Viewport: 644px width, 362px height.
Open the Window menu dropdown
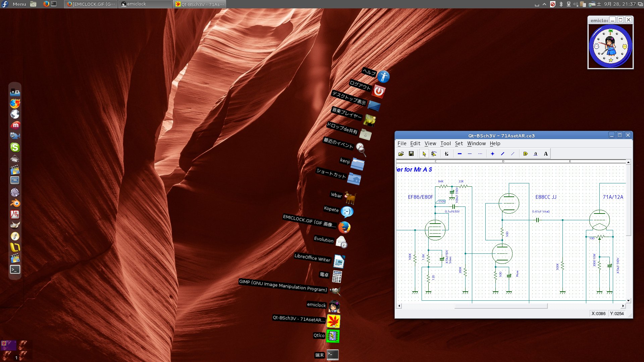click(476, 143)
